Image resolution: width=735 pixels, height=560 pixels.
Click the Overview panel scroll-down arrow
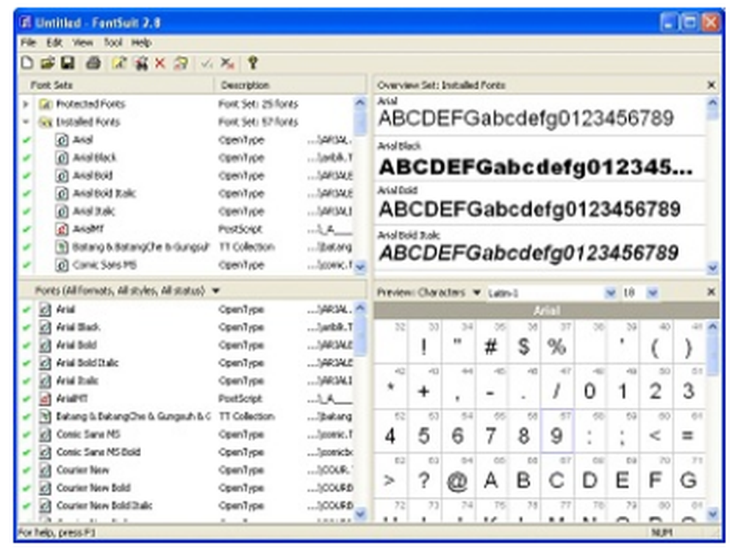[712, 268]
